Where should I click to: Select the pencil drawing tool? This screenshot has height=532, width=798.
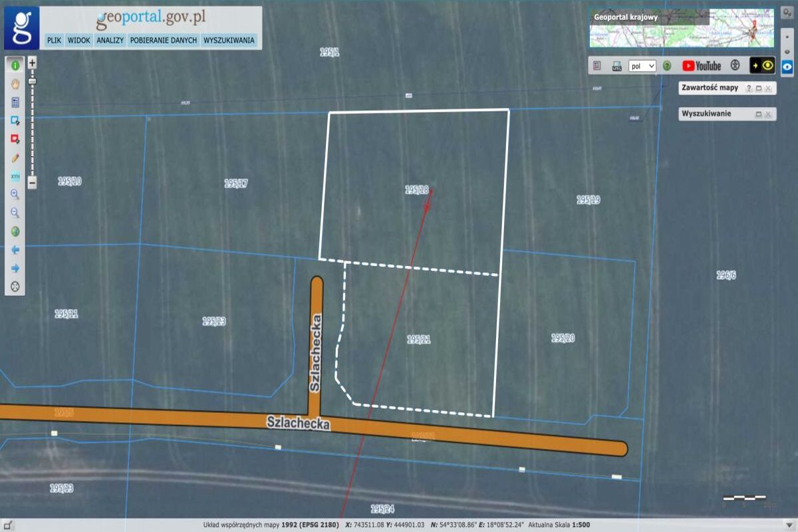pyautogui.click(x=15, y=158)
